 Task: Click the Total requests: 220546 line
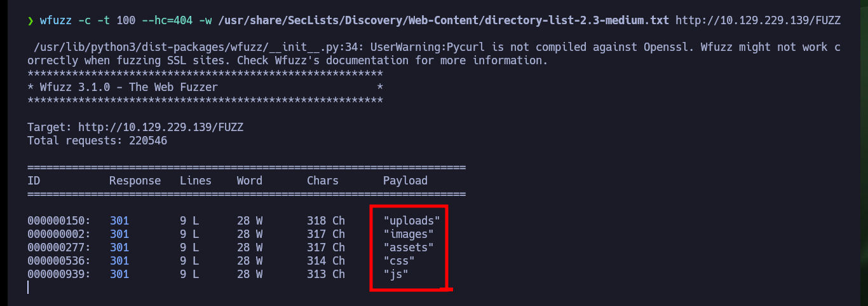coord(97,141)
